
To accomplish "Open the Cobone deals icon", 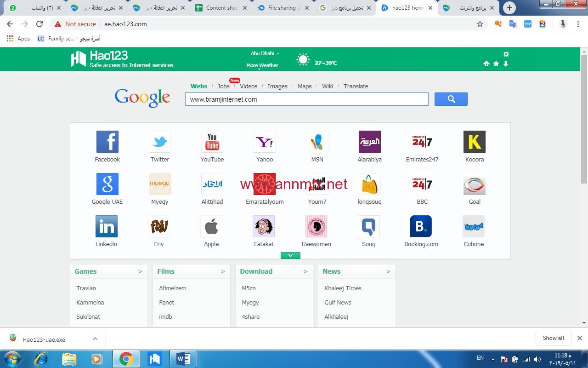I will click(x=474, y=226).
